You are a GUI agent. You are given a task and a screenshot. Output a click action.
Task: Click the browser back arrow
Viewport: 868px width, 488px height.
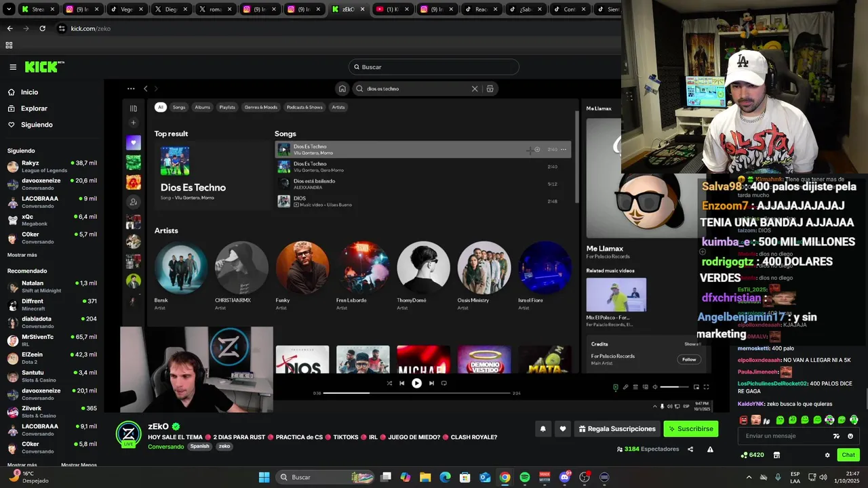point(9,28)
